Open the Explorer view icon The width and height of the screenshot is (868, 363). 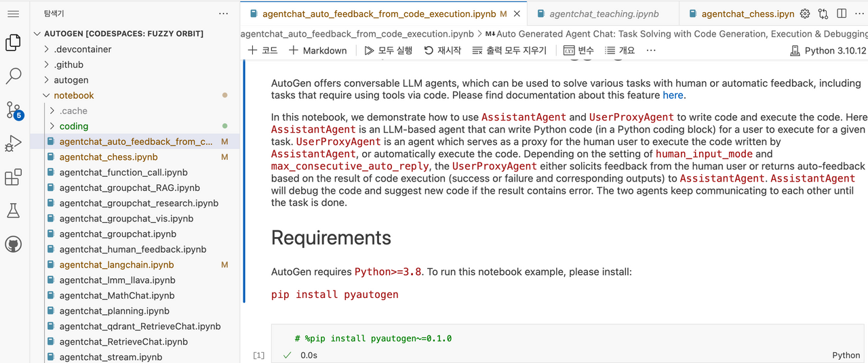coord(14,43)
